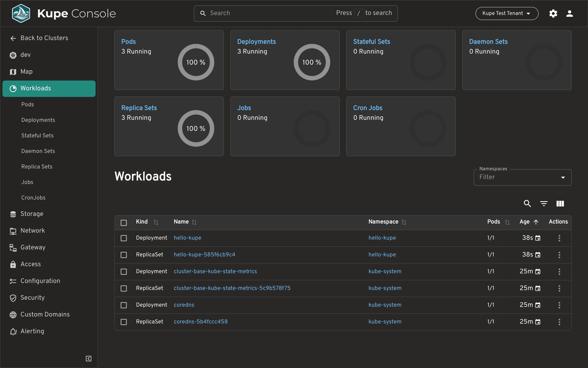Open Alerting in the sidebar
The height and width of the screenshot is (368, 588).
click(x=49, y=331)
